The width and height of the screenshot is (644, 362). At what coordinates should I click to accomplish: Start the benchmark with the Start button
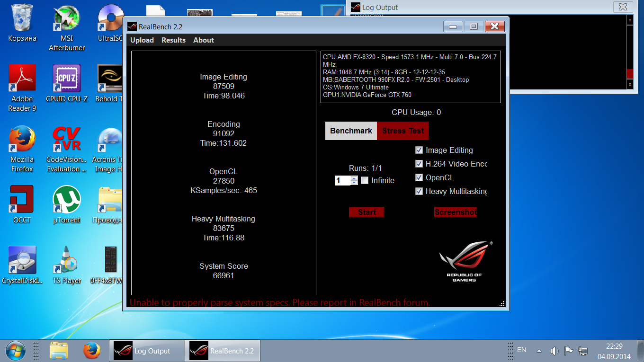[367, 212]
